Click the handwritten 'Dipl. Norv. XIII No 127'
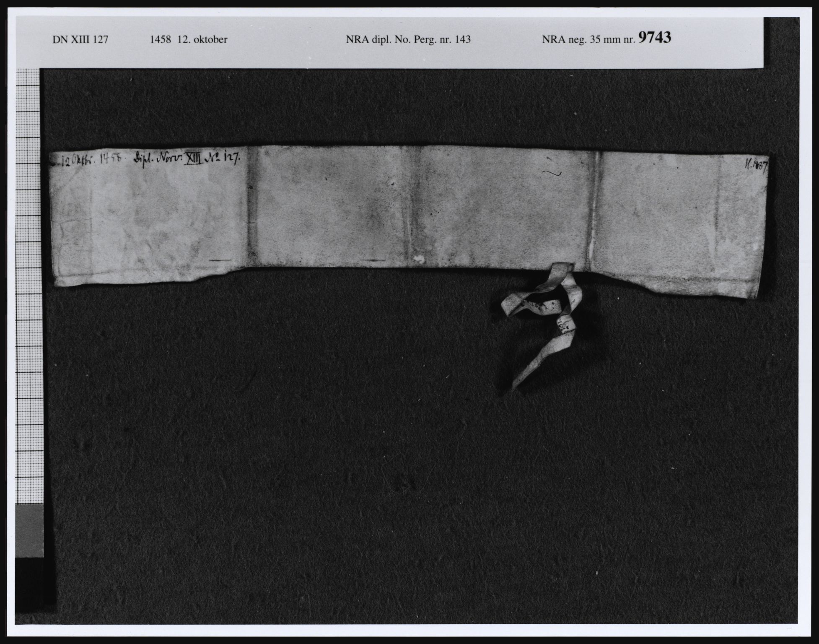The image size is (819, 644). 187,159
